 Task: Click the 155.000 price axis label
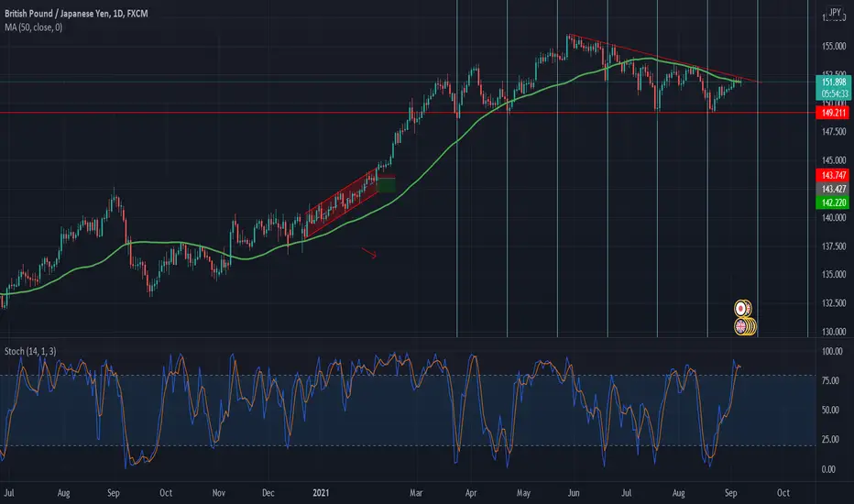click(x=834, y=47)
